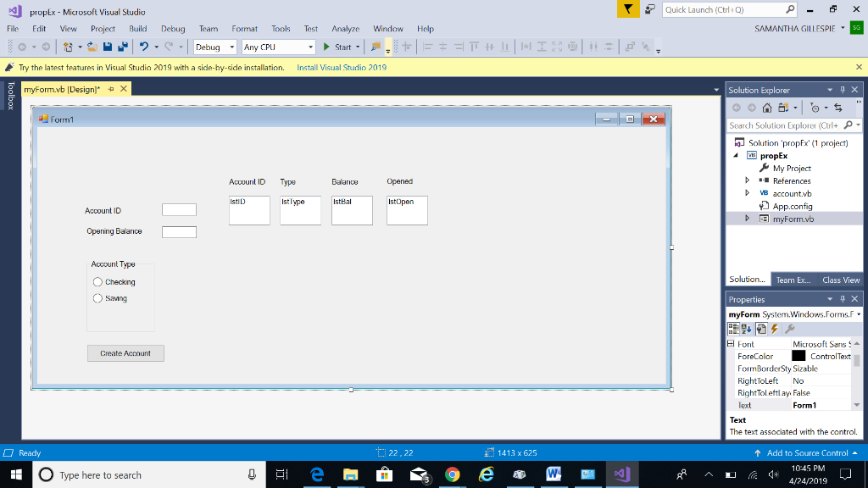Sort Properties alphabetically
Screen dimensions: 868x488
click(x=747, y=329)
